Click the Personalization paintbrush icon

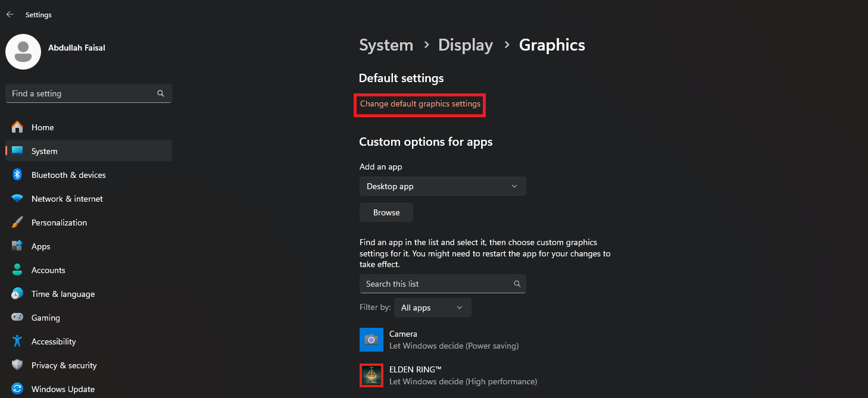[x=17, y=222]
